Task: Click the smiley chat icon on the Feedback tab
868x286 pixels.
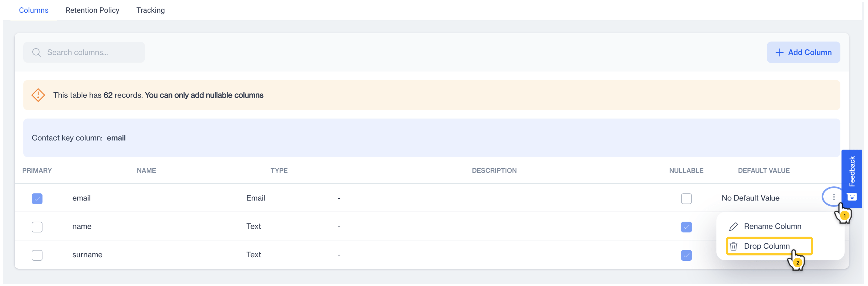Action: coord(852,196)
